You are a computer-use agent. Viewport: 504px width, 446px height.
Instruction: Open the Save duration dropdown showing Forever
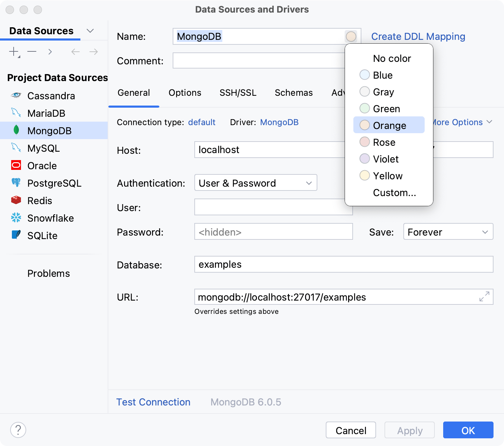[x=448, y=231]
